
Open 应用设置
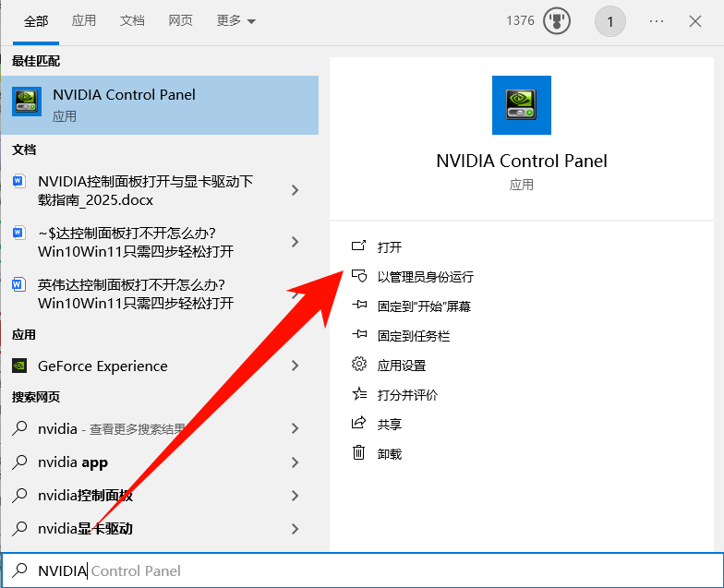pyautogui.click(x=401, y=366)
